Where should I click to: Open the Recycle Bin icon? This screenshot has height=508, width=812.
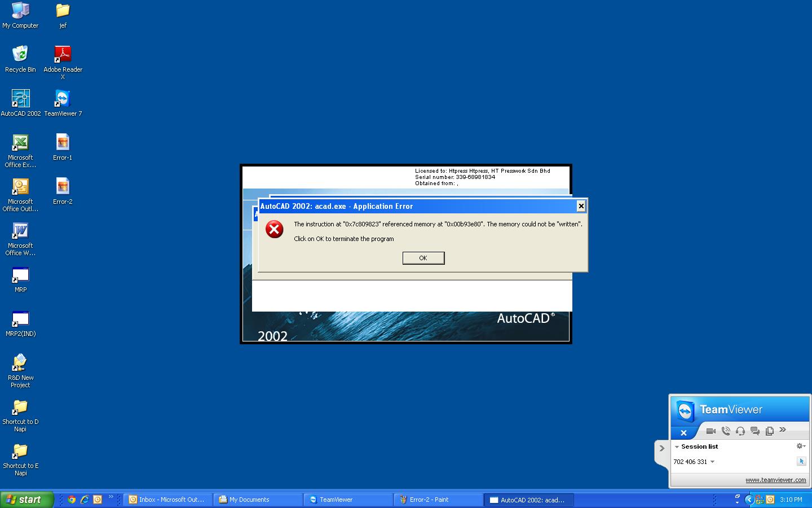pyautogui.click(x=20, y=59)
